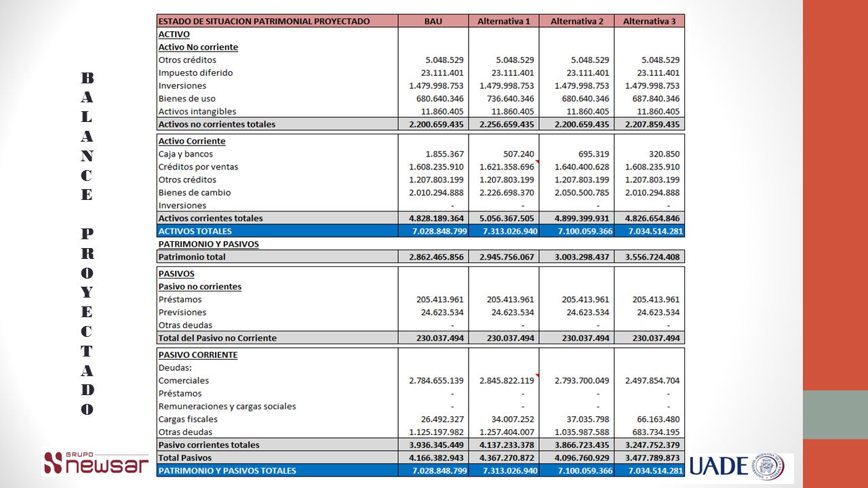
Task: Click Cargas fiscales value 26.492.327
Action: (x=442, y=419)
